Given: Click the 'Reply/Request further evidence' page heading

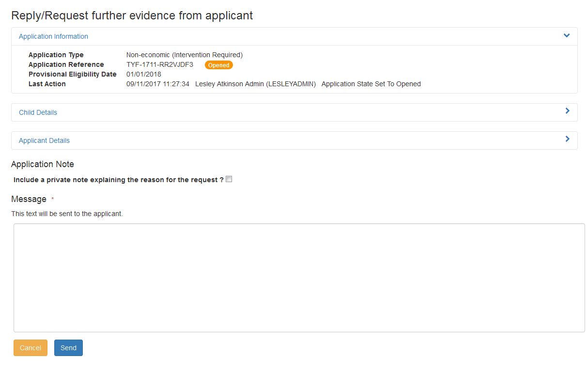Looking at the screenshot, I should pos(132,16).
